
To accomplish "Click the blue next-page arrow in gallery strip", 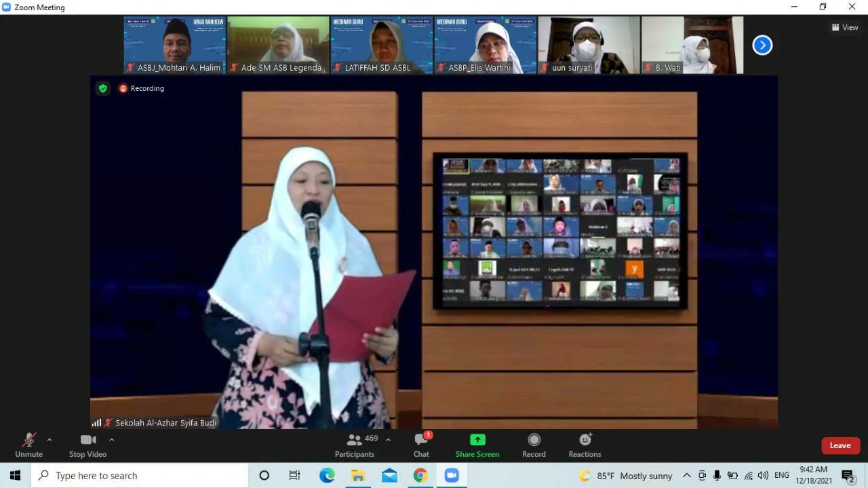I will pyautogui.click(x=762, y=45).
